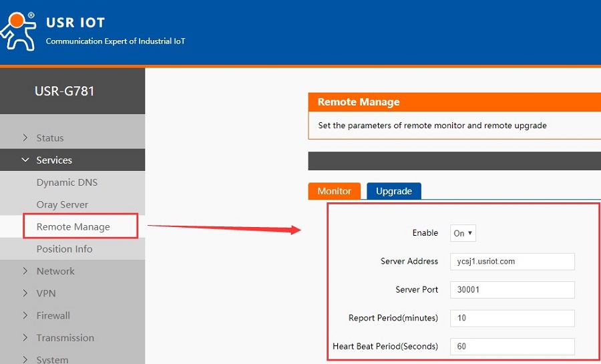Click the Server Address label
The height and width of the screenshot is (364, 601).
click(409, 261)
